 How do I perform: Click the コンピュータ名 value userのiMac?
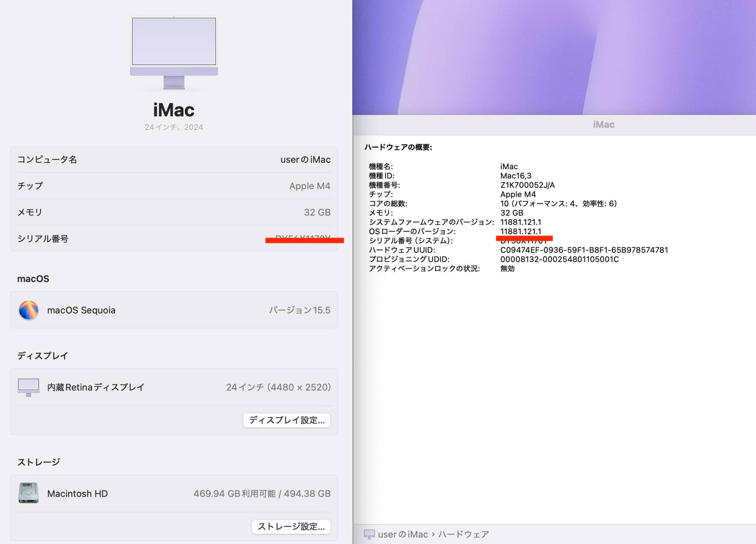305,160
